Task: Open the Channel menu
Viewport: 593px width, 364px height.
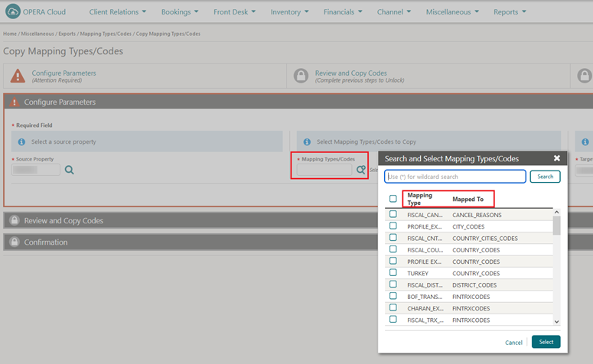Action: [394, 11]
